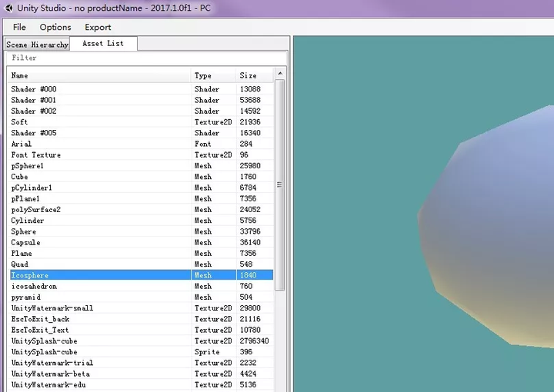The width and height of the screenshot is (554, 392).
Task: Select the polySurface2 mesh row
Action: click(x=142, y=209)
